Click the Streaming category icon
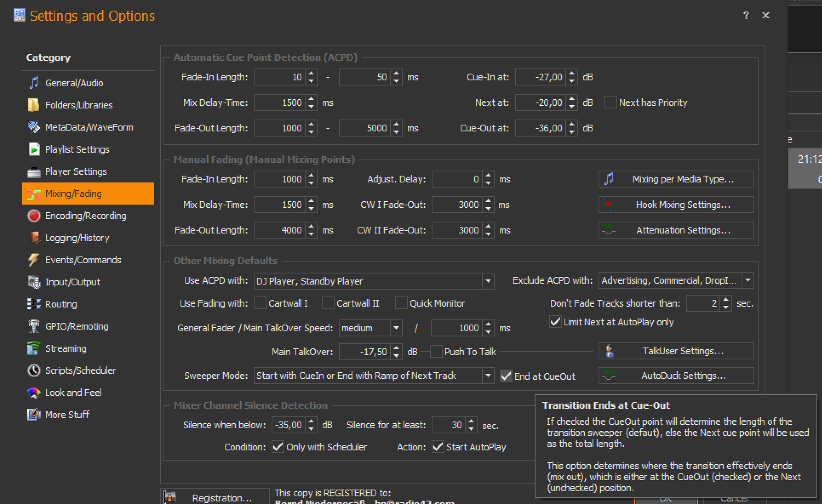822x504 pixels. (x=34, y=348)
